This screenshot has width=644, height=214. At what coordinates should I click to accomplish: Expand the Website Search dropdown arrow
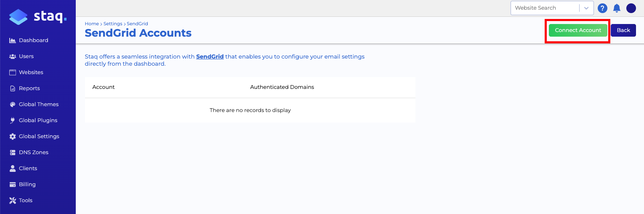tap(586, 8)
